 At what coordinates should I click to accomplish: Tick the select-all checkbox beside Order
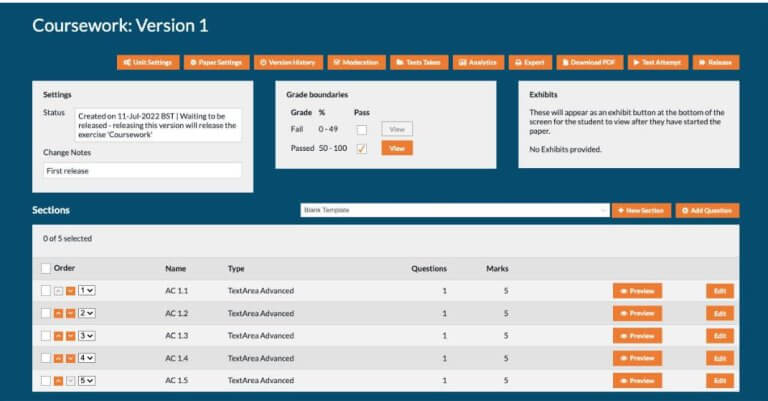click(x=46, y=268)
